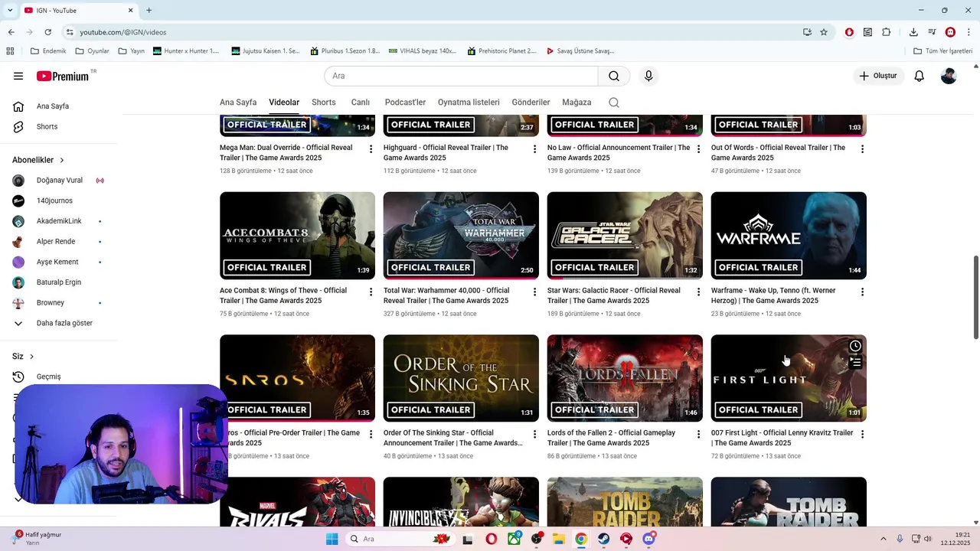980x551 pixels.
Task: Open options for Star Wars: Galactic Racer video
Action: pos(698,292)
